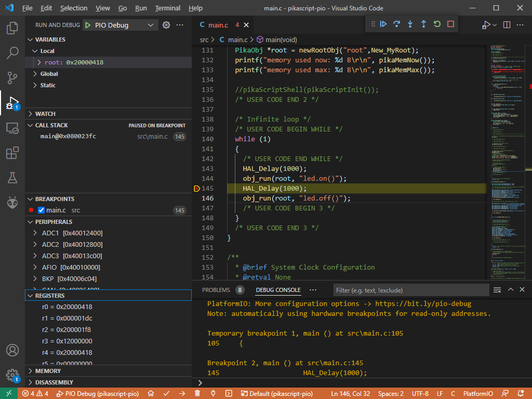Expand the ADC1 peripheral entry
This screenshot has width=532, height=399.
click(x=50, y=233)
